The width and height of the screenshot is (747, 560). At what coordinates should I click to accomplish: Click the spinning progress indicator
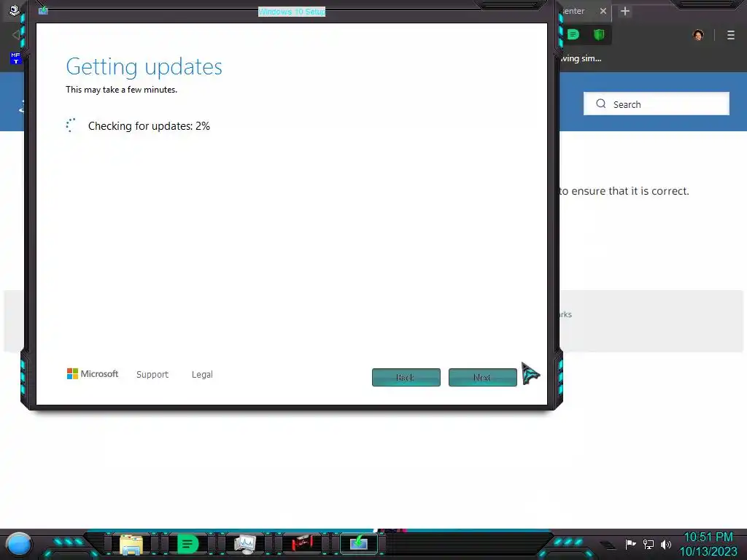pyautogui.click(x=71, y=125)
